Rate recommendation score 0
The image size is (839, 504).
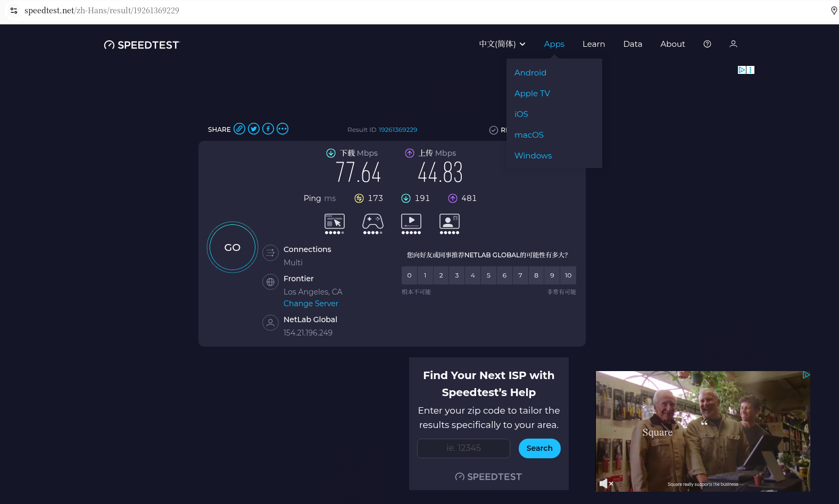(x=409, y=275)
